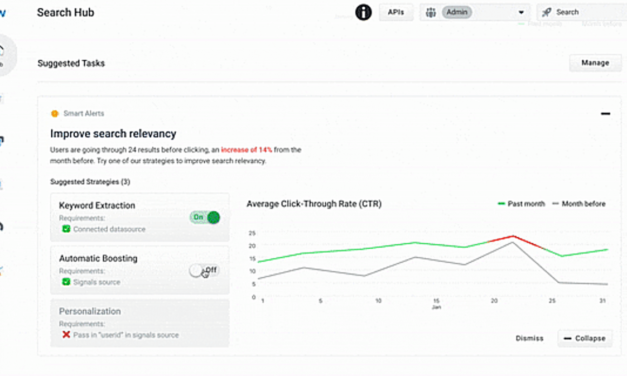Click the Search Hub page title
Screen dimensions: 627x376
66,12
